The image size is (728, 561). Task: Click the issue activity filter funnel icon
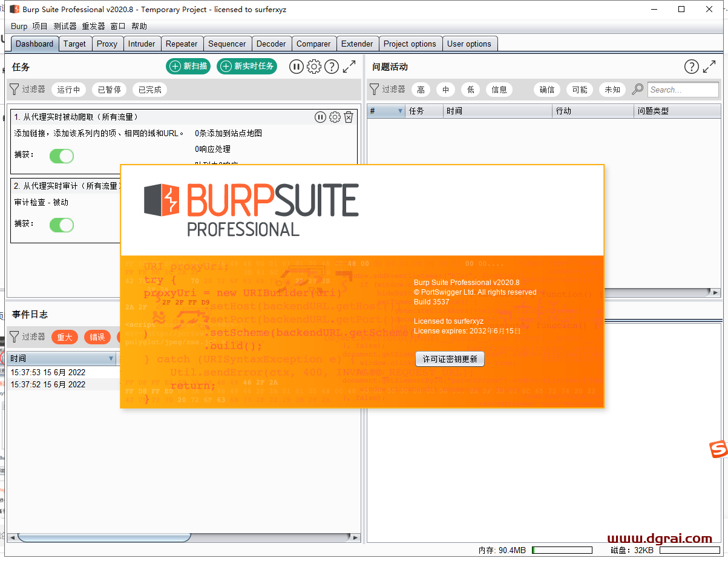[374, 90]
